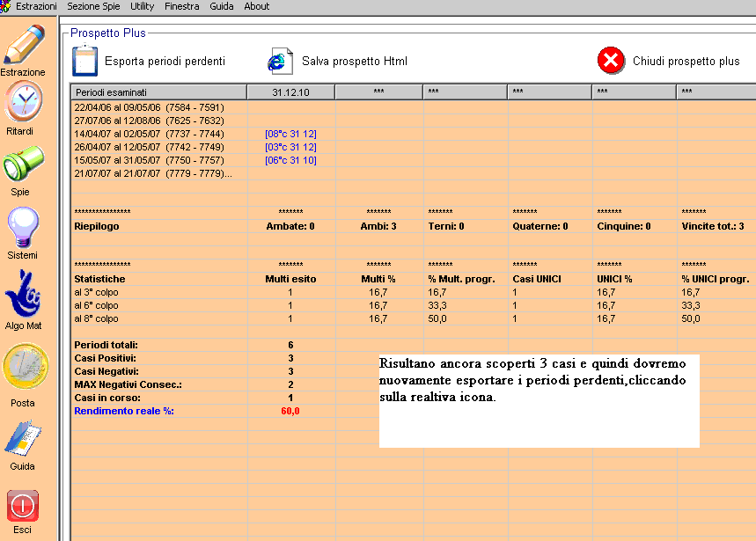
Task: Click the 31.12.10 column header
Action: [290, 92]
